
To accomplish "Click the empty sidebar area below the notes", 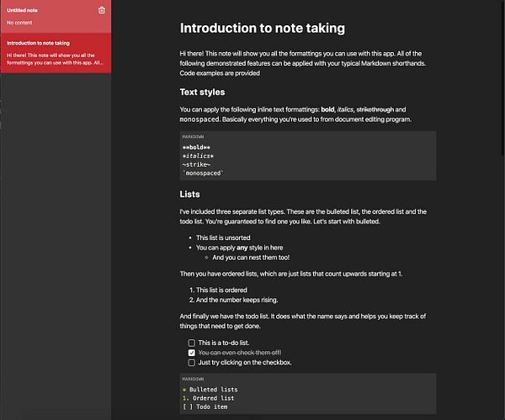I will coord(56,253).
